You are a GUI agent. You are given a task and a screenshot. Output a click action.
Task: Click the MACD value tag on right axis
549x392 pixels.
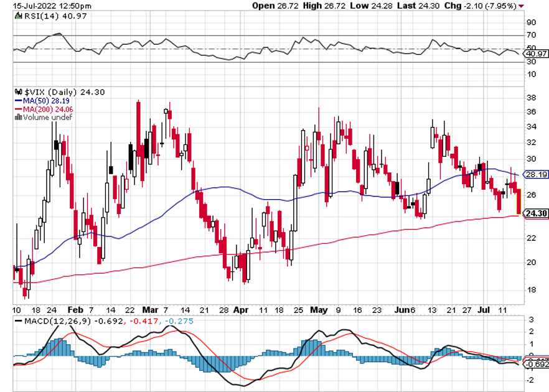(x=536, y=363)
